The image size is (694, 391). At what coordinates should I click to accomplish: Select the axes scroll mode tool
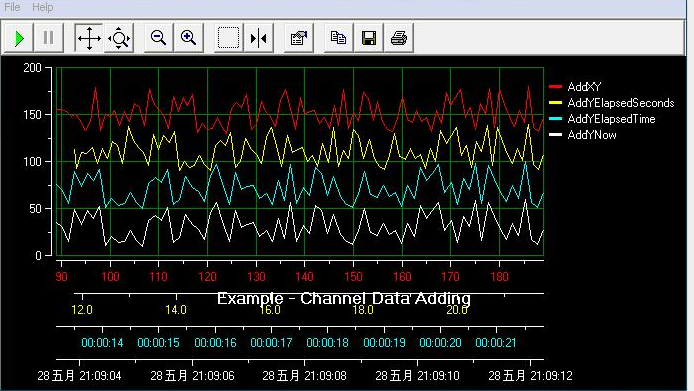pyautogui.click(x=89, y=38)
